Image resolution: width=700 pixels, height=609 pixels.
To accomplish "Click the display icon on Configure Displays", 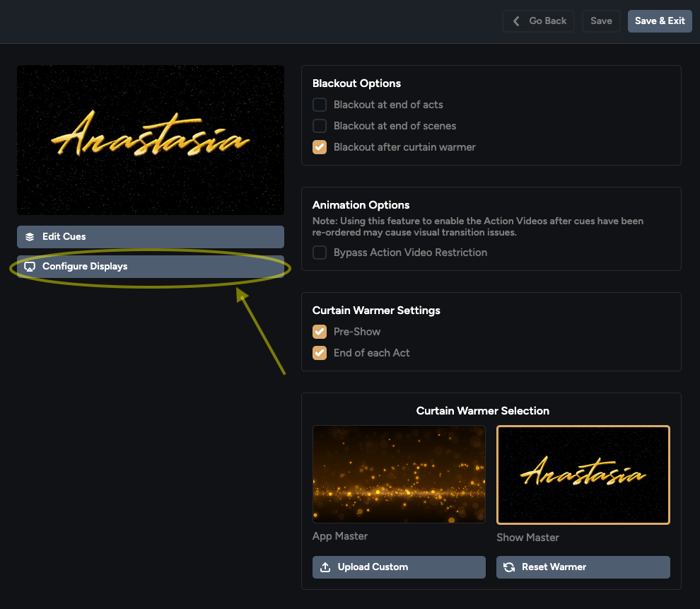I will click(30, 267).
